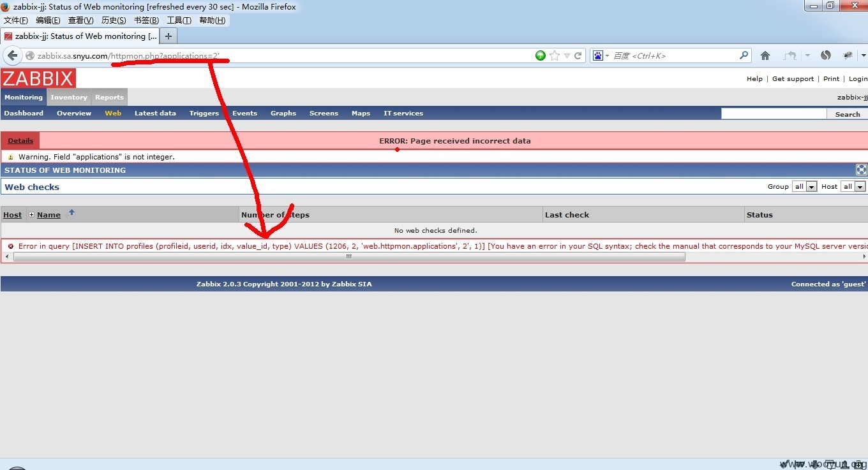The image size is (868, 470).
Task: Open the 书签(B) menu
Action: (146, 20)
